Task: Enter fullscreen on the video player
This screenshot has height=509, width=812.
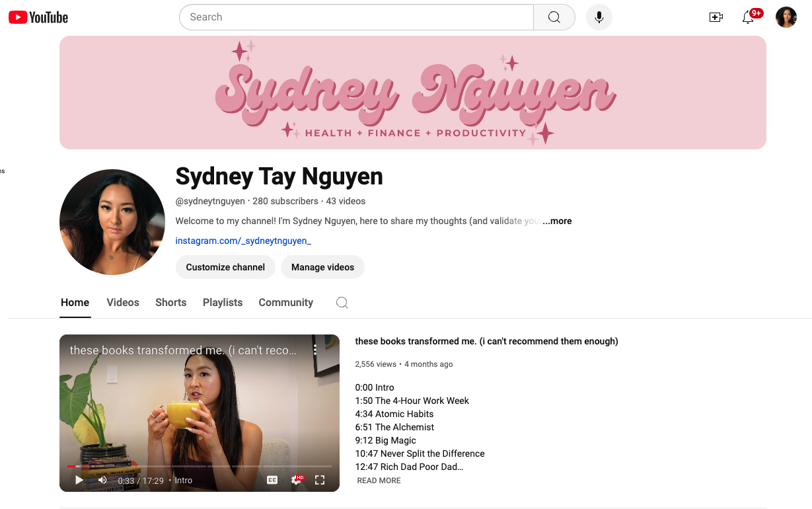Action: tap(320, 481)
